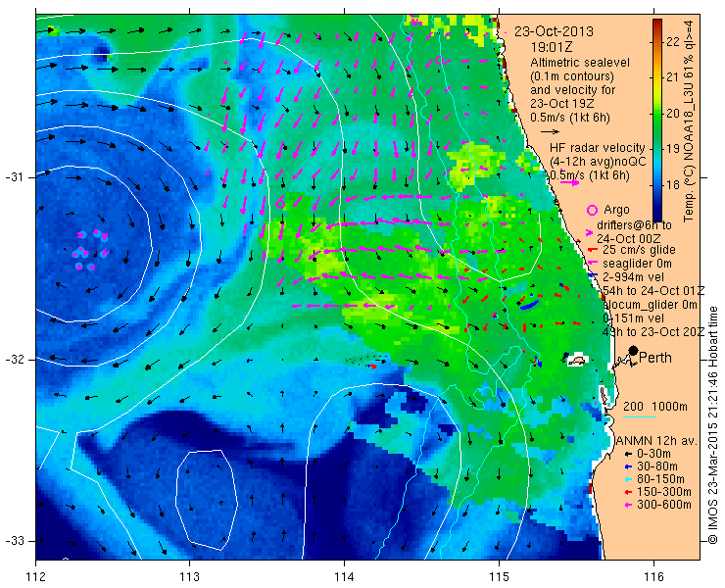Click the blue slocum glider track on map
Screen dimensions: 725x588
528,305
